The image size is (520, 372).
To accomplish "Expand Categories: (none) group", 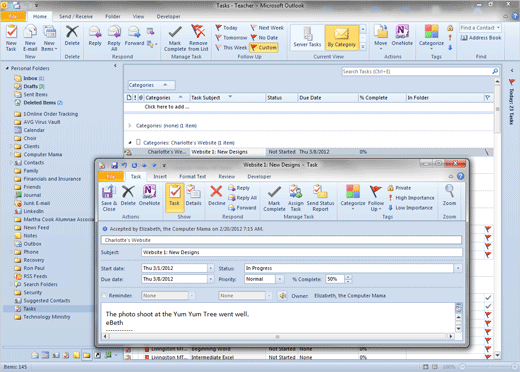I will click(x=130, y=126).
